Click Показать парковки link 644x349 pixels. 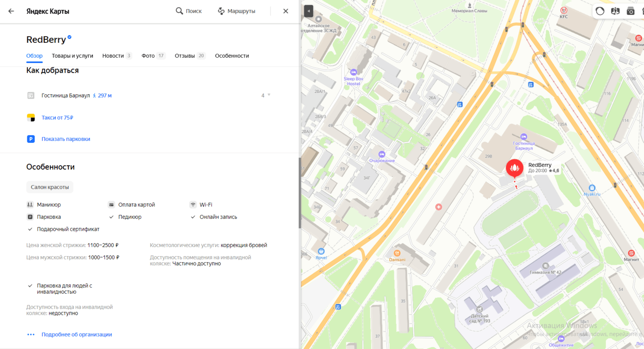[x=66, y=139]
